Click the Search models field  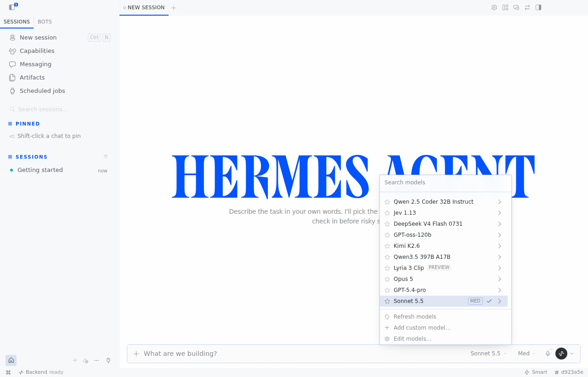click(x=445, y=183)
